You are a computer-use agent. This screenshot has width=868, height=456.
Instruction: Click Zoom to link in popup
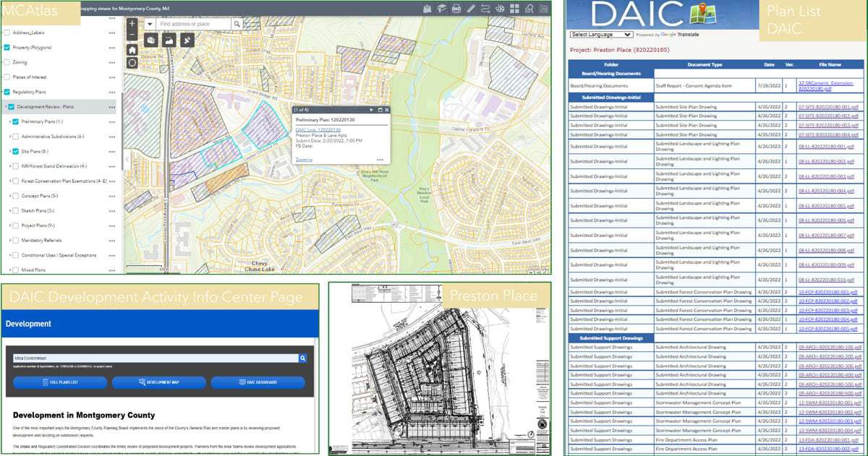(304, 160)
